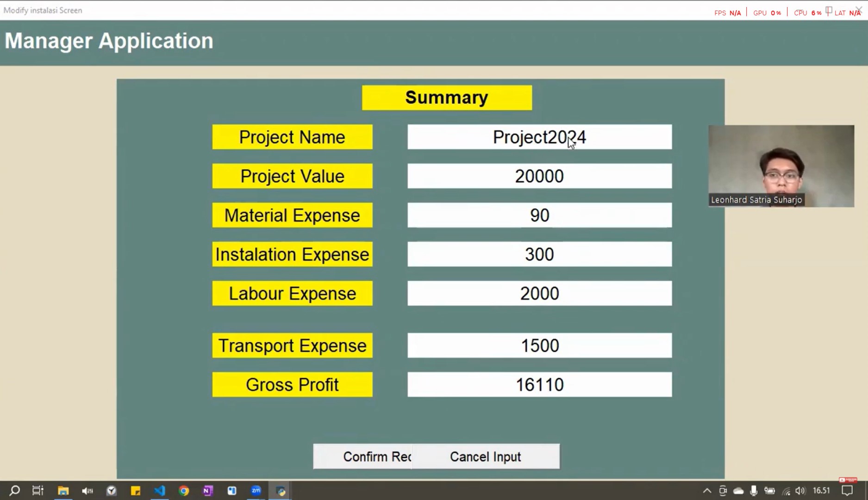The image size is (868, 500).
Task: Click Leonhard Satria Suharjo's webcam thumbnail
Action: pyautogui.click(x=781, y=165)
